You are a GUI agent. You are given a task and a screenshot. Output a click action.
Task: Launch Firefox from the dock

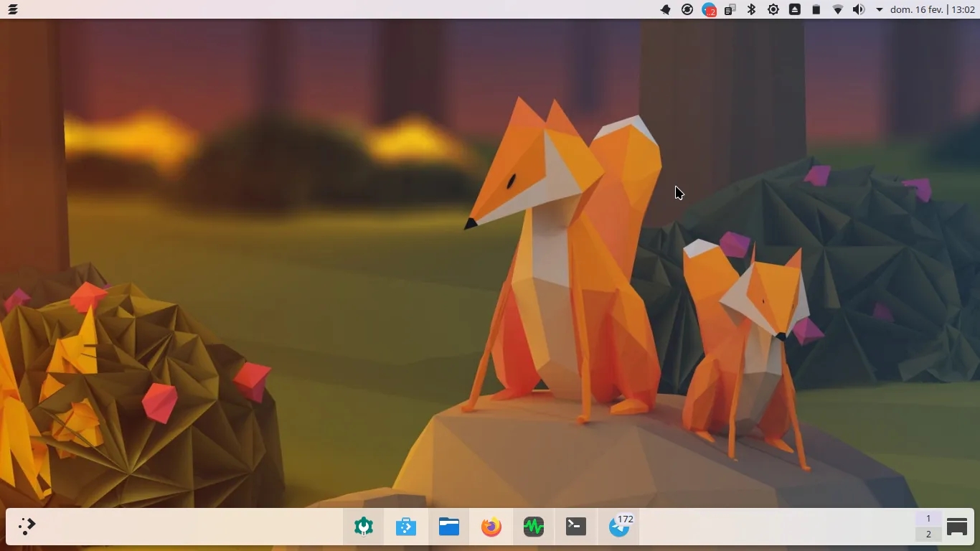491,527
